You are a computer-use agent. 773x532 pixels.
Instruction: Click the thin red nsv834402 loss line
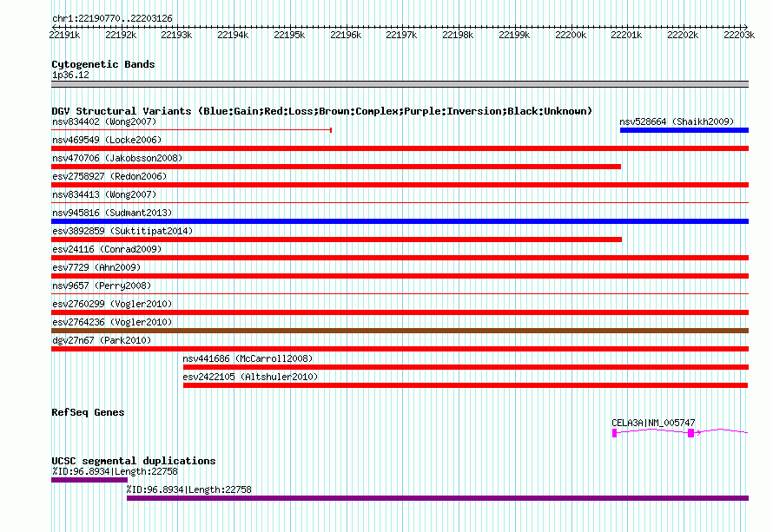[191, 130]
